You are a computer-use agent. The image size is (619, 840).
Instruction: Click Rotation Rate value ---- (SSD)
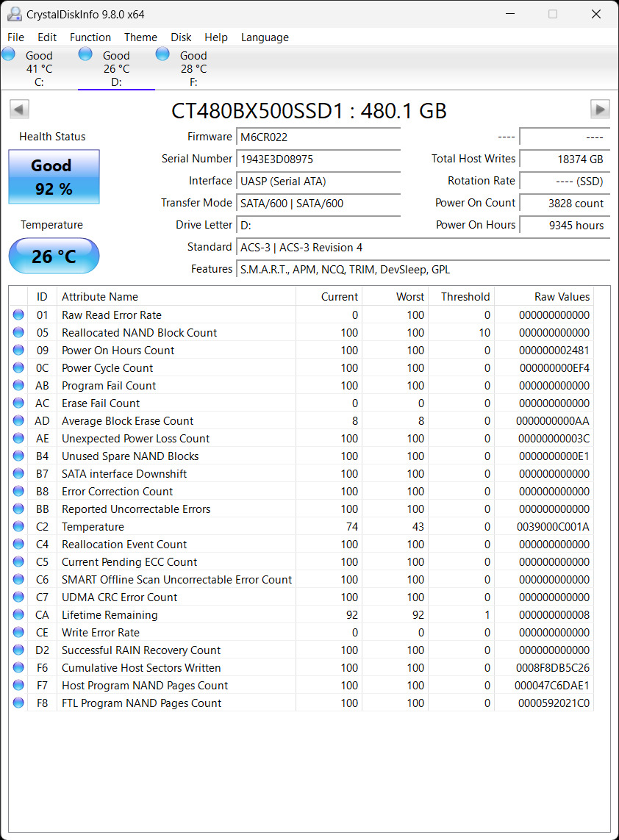click(x=565, y=181)
